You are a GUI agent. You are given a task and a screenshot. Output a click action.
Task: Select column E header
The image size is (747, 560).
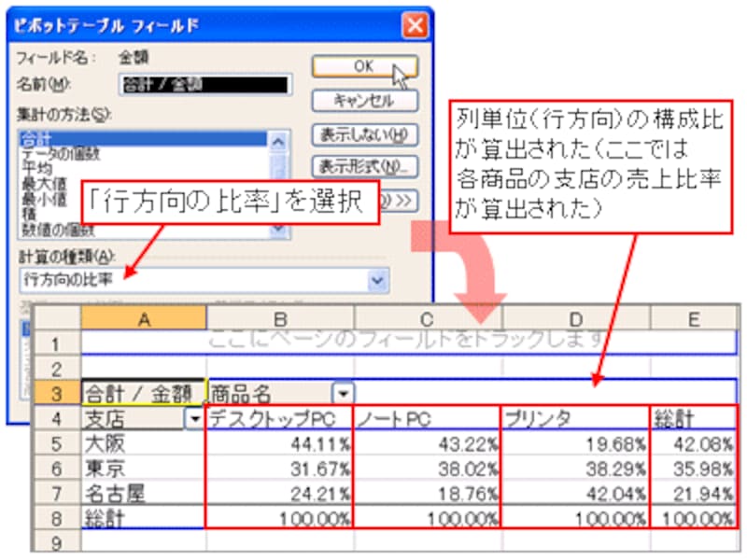point(693,319)
